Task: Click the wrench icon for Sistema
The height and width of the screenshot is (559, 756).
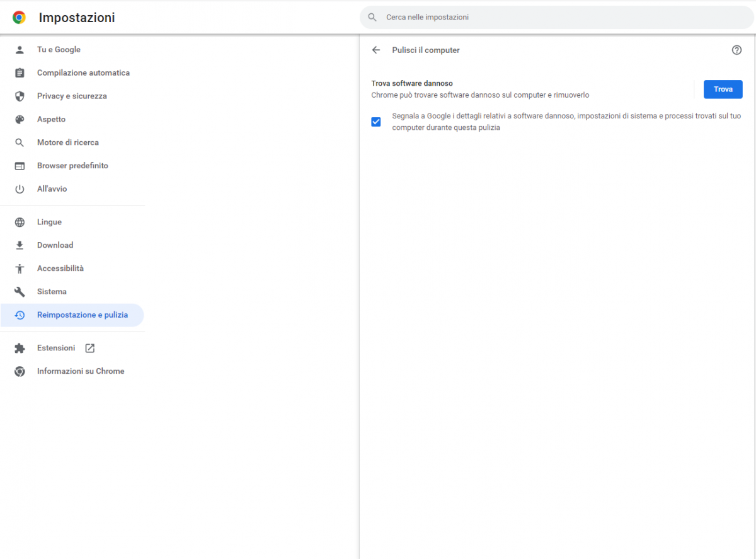Action: pos(20,292)
